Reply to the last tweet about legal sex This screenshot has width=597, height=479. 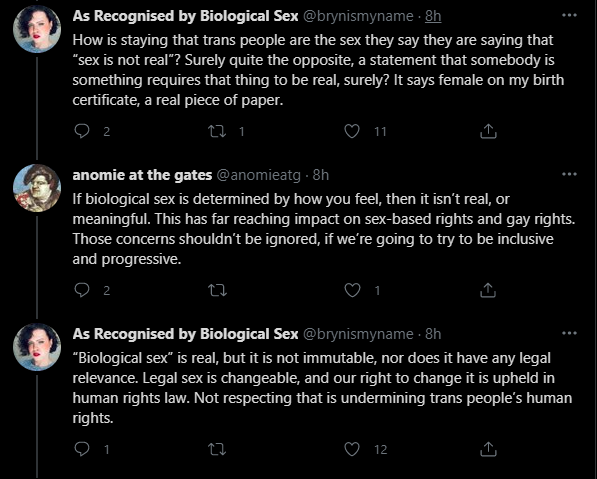point(81,449)
